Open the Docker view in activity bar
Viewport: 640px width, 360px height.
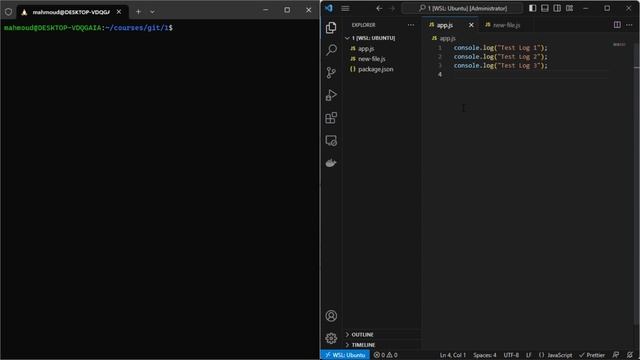tap(331, 163)
